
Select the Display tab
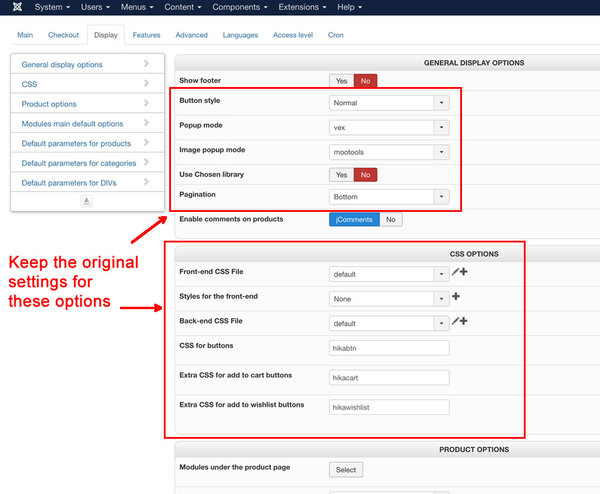(x=106, y=35)
